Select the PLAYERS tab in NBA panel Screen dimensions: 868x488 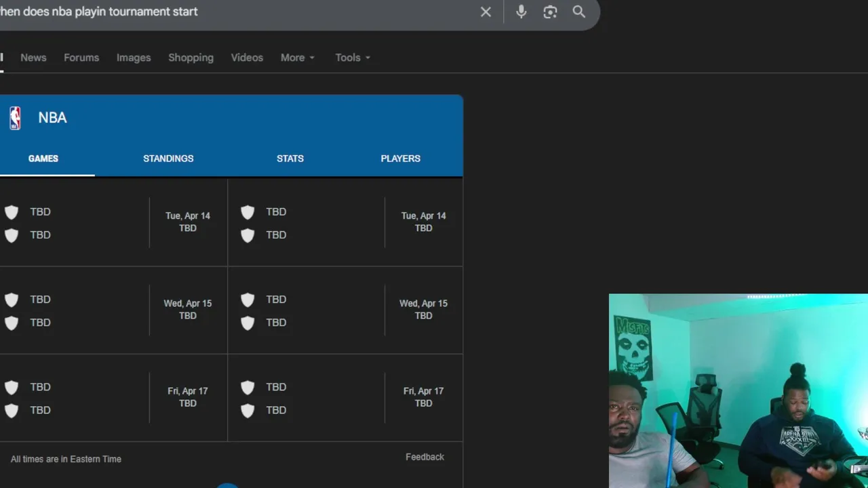[x=401, y=159]
